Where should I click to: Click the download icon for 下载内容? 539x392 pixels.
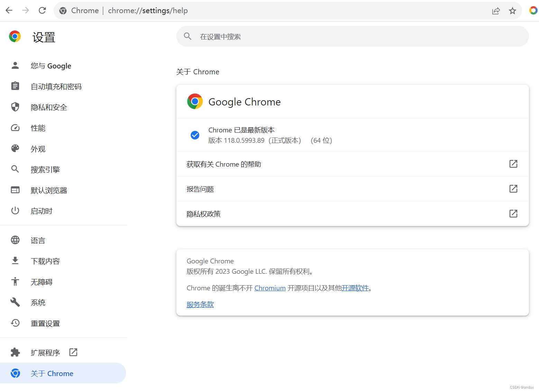15,261
